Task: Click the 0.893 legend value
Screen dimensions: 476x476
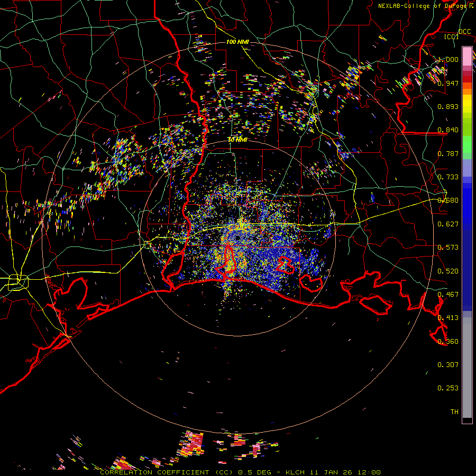Action: click(x=448, y=106)
